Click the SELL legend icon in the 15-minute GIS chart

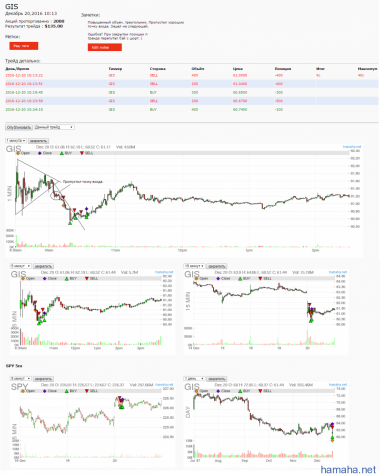[x=260, y=278]
